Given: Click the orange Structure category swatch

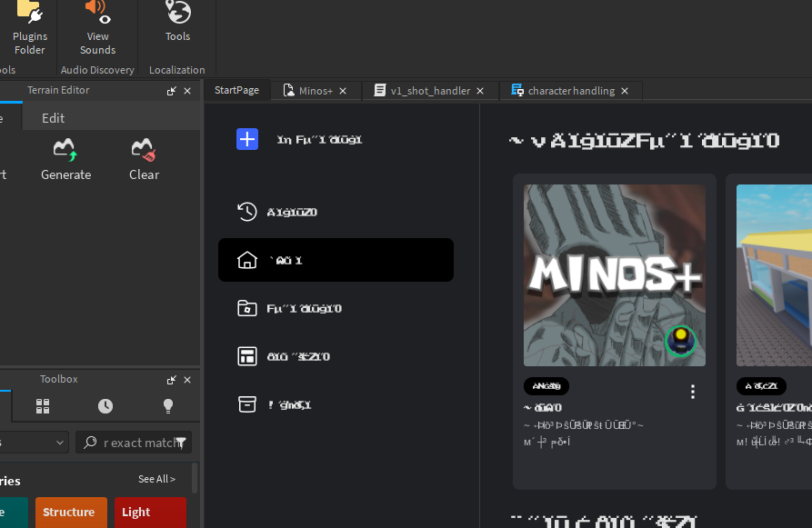Looking at the screenshot, I should (71, 513).
